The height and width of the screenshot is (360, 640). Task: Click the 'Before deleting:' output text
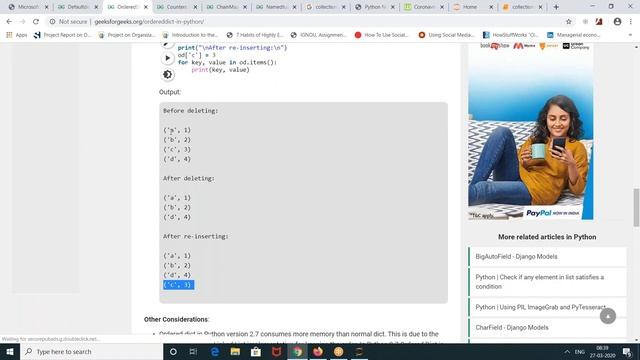click(191, 111)
